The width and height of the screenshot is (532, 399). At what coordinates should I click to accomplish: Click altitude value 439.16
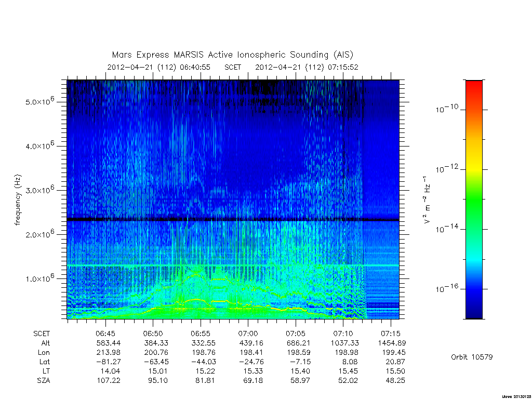click(251, 343)
